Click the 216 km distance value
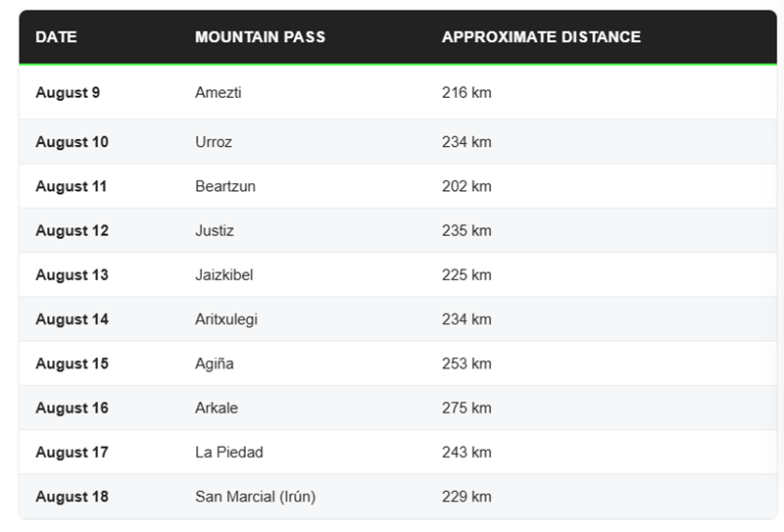This screenshot has width=784, height=532. coord(466,92)
